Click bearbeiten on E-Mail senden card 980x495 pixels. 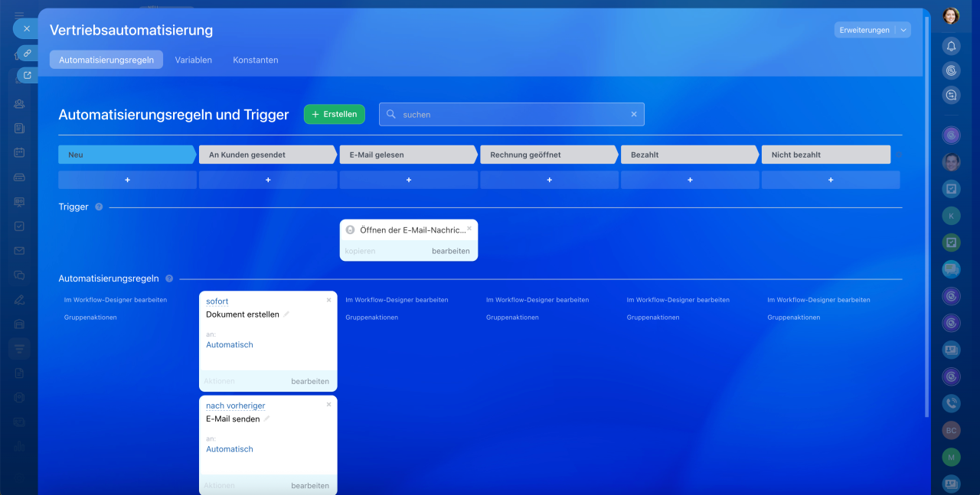click(310, 486)
